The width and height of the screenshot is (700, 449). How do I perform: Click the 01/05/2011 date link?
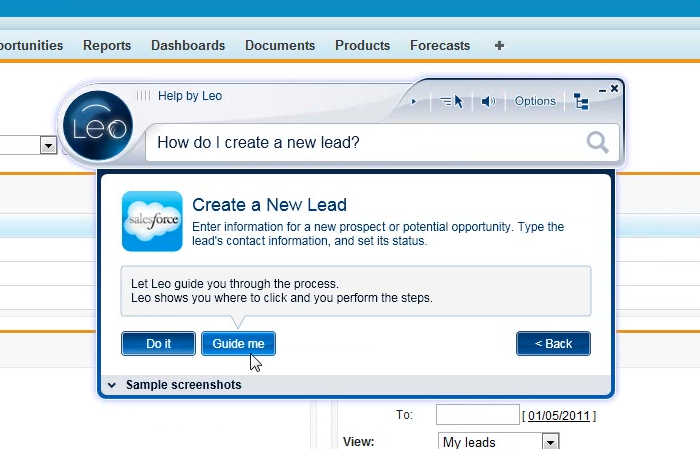(561, 415)
